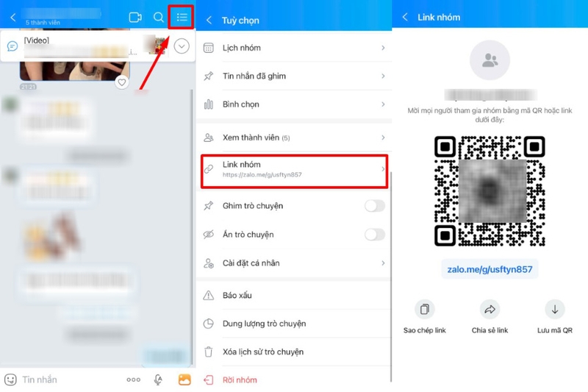Open the shared photo in chat

point(75,71)
